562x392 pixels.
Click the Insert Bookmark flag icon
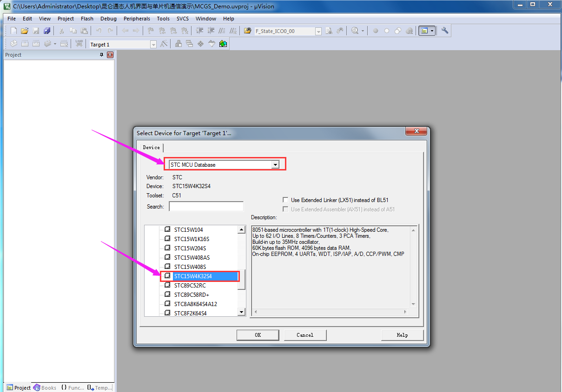[151, 31]
